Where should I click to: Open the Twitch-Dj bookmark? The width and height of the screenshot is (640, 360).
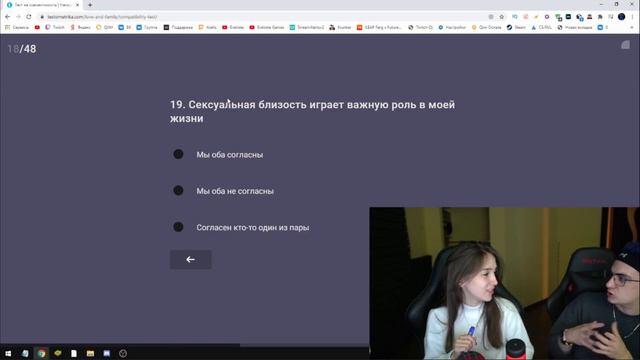421,27
